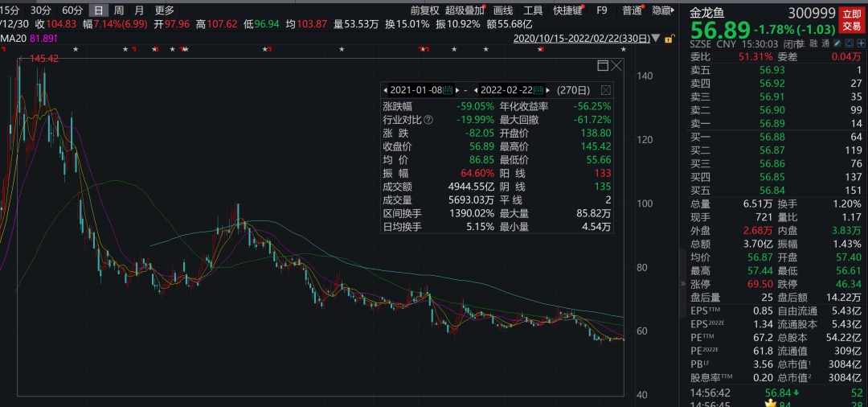Click the 卖五 price 56.93
Screen dimensions: 868x407
tap(772, 70)
